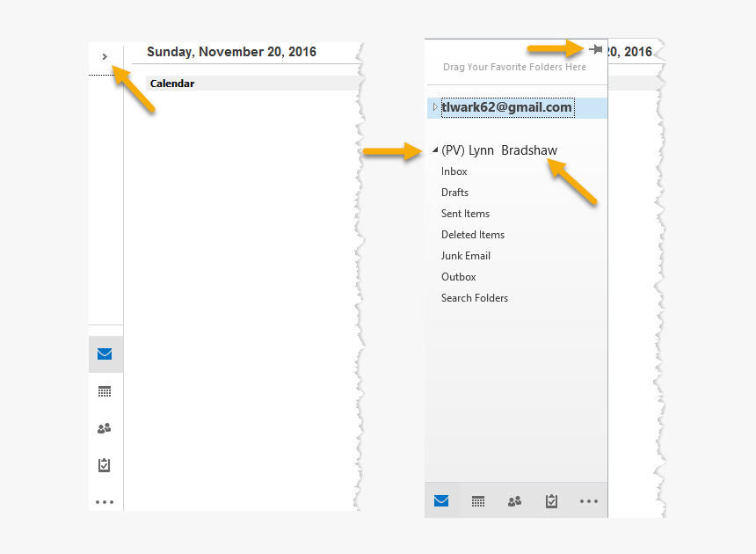Switch to Mail in the expanded pane's bottom bar

click(x=441, y=501)
